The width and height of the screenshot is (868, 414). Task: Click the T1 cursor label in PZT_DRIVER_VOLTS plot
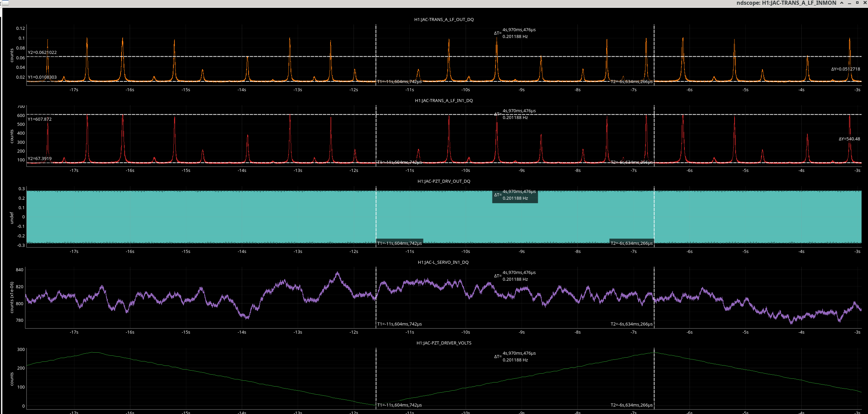pos(400,405)
